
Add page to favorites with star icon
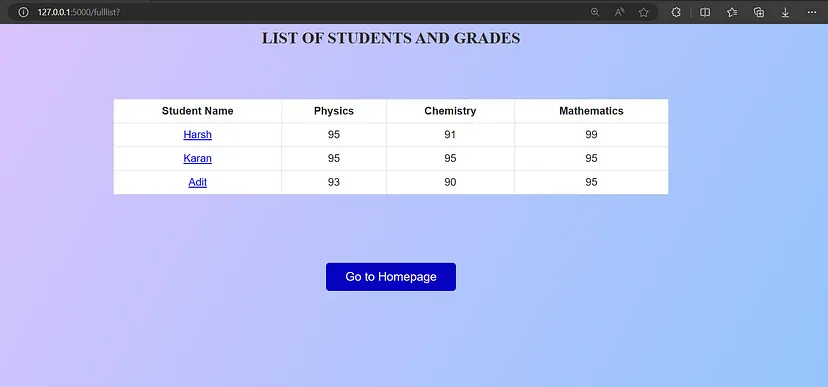tap(643, 12)
